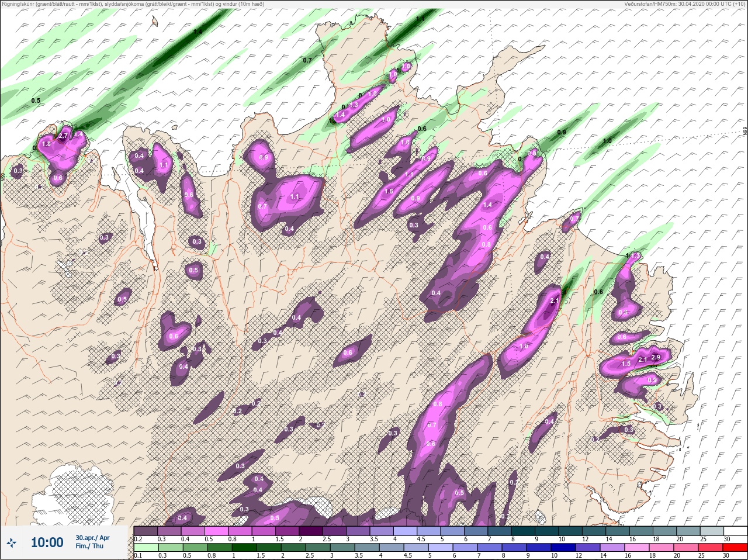Click the top-row teal swatch starting at 9
Viewport: 748px width, 560px height.
[546, 531]
